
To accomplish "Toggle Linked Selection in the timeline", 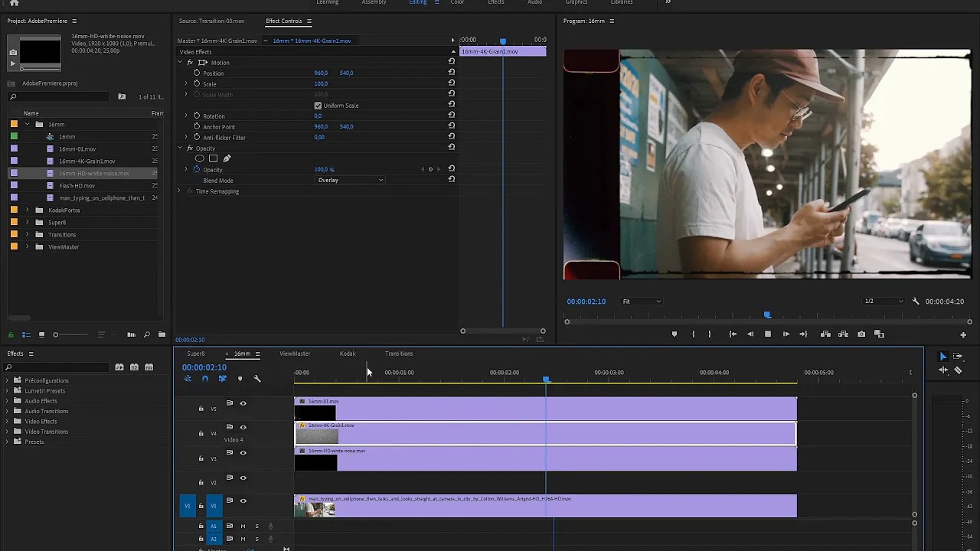I will [x=222, y=379].
